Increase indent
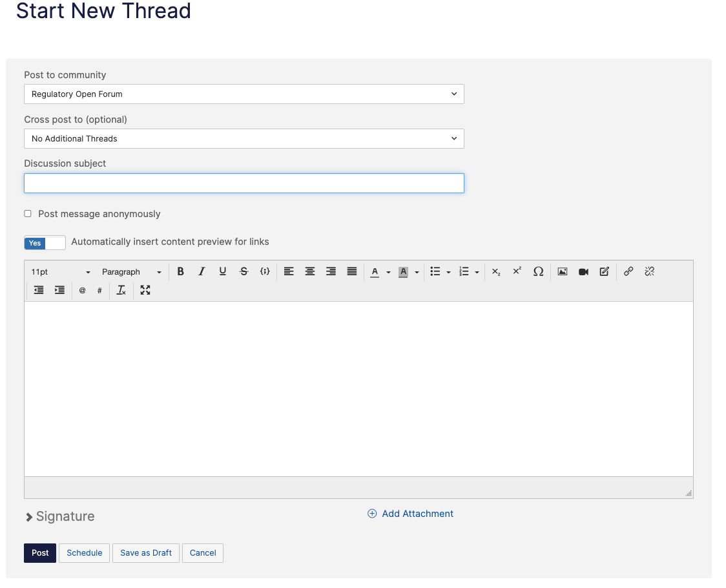This screenshot has height=588, width=726. pos(59,290)
